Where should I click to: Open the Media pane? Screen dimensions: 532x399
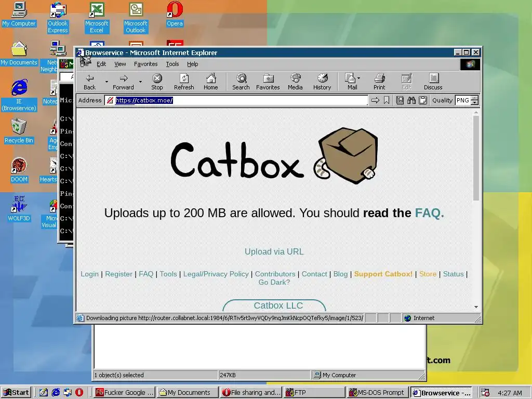(x=295, y=82)
